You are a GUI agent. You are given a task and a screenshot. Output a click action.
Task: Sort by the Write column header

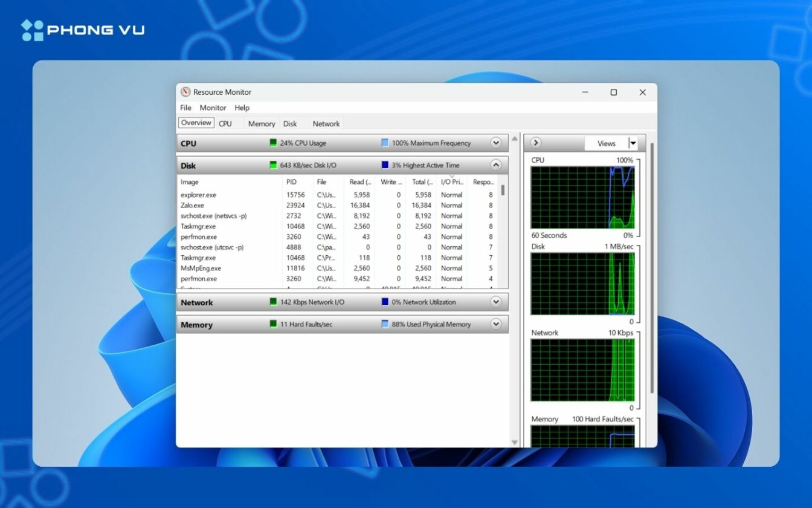click(x=390, y=182)
